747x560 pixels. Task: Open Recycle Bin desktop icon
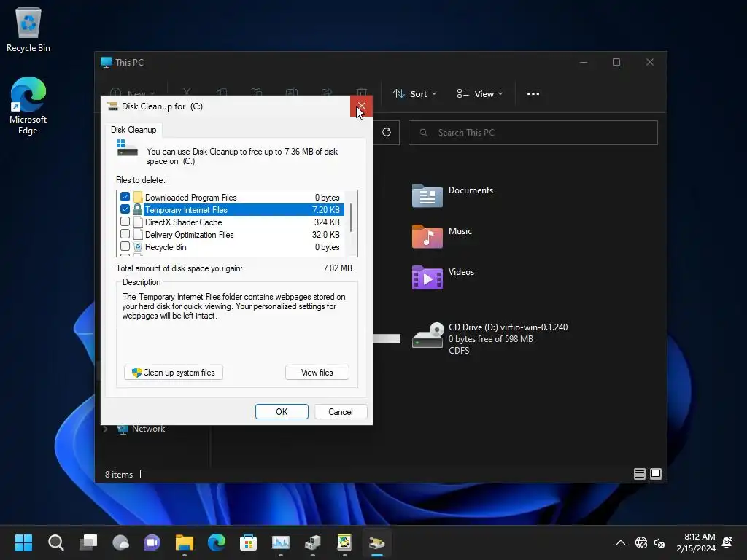[28, 29]
